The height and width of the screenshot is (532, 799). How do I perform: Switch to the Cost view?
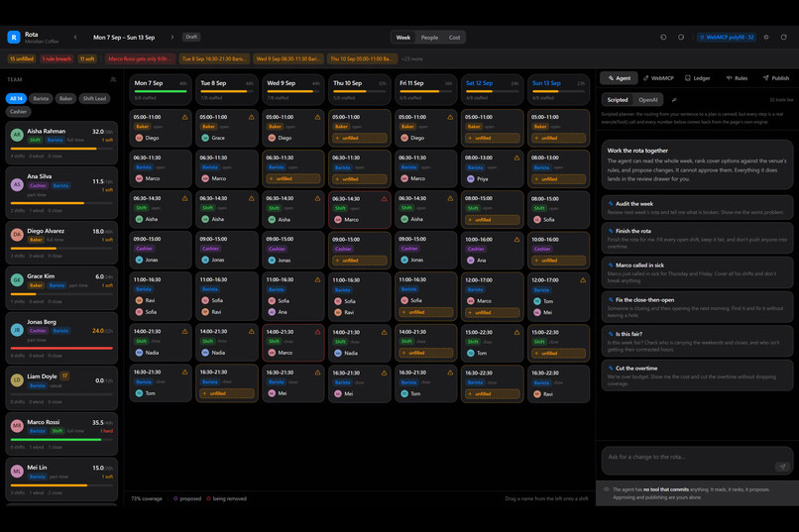click(455, 38)
